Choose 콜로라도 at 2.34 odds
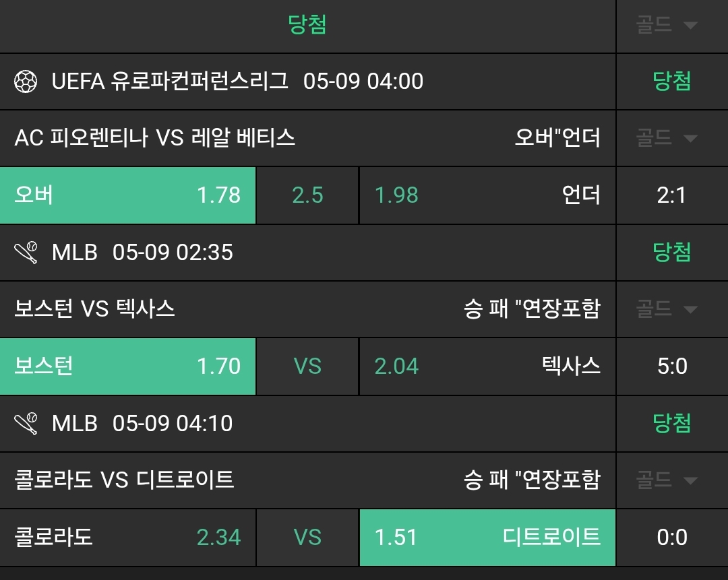The image size is (728, 580). [127, 538]
